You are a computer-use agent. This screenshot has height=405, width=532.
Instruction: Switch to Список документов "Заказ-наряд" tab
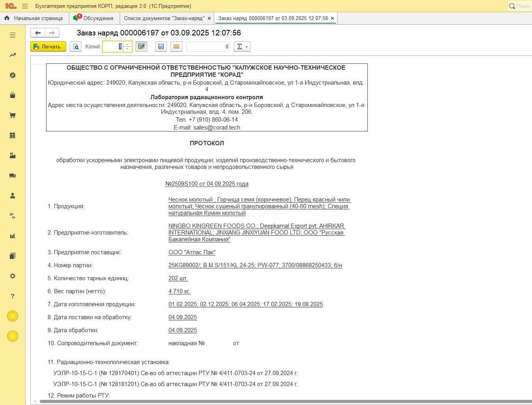tap(164, 18)
